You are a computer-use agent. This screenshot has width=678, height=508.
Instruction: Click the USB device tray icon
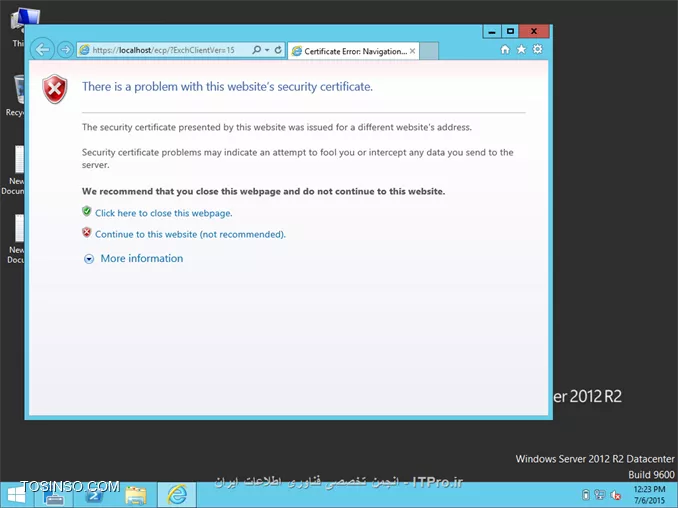[585, 495]
